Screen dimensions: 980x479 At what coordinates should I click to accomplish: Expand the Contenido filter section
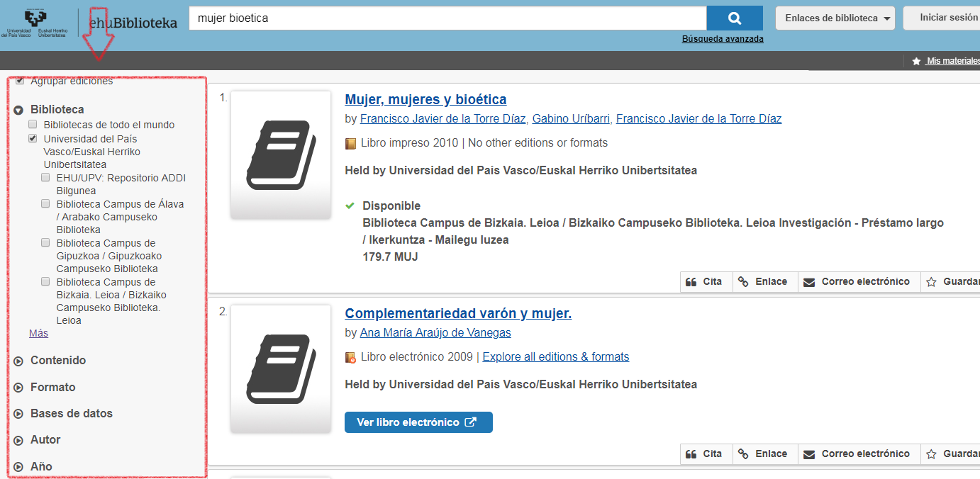pyautogui.click(x=19, y=361)
